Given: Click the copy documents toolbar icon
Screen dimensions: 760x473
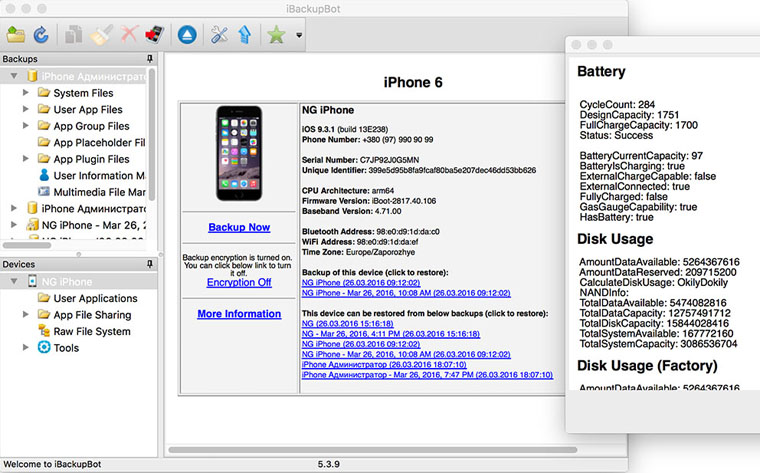Looking at the screenshot, I should tap(74, 35).
